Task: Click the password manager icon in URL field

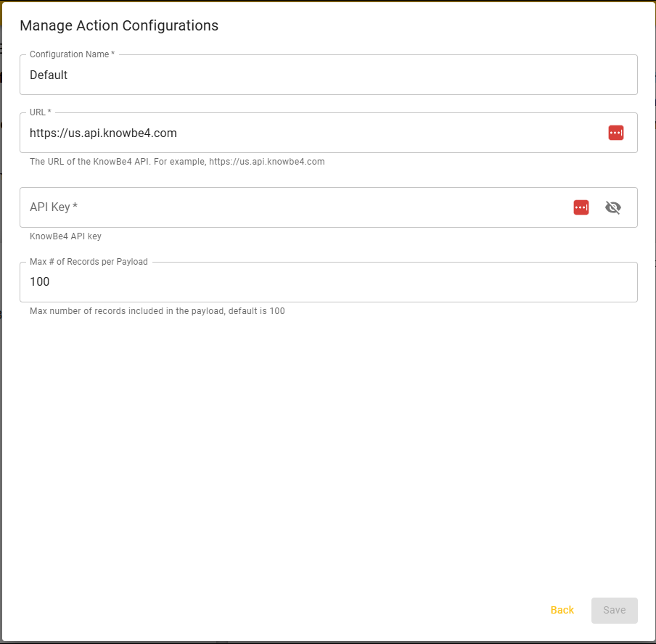Action: pos(615,133)
